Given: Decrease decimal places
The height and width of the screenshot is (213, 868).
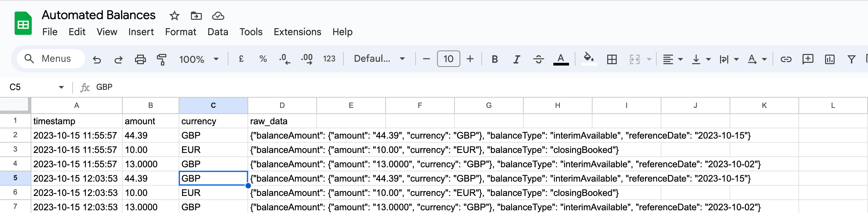Looking at the screenshot, I should [284, 59].
